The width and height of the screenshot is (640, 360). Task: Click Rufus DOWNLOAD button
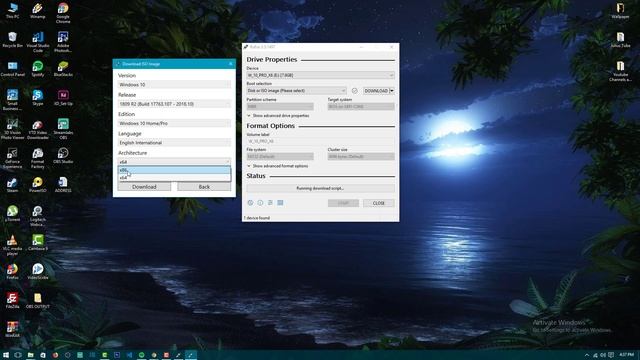[x=376, y=91]
